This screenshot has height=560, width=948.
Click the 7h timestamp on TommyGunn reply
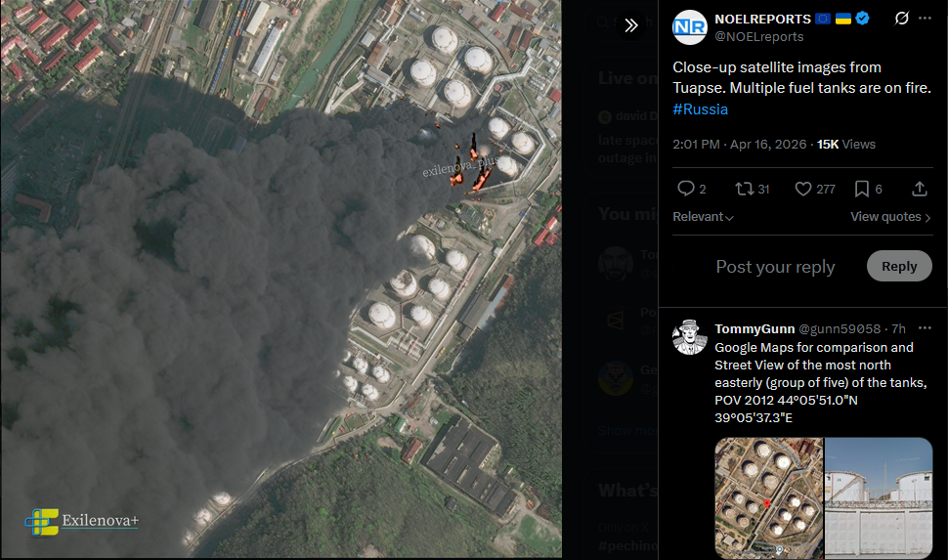(898, 328)
